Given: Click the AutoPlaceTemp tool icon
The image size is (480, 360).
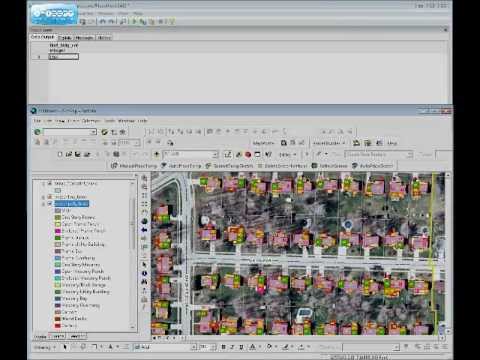Looking at the screenshot, I should pyautogui.click(x=164, y=166).
